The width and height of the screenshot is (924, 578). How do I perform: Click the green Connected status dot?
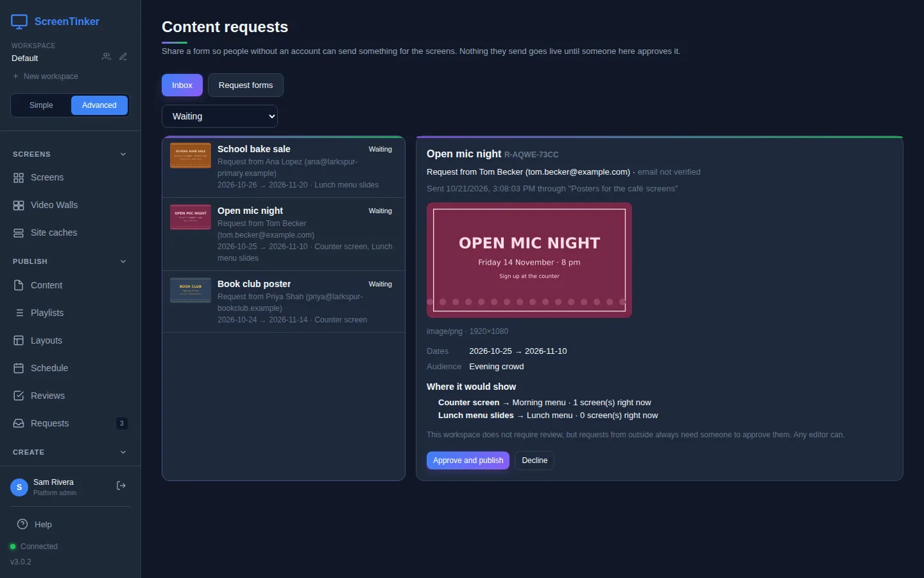click(13, 547)
